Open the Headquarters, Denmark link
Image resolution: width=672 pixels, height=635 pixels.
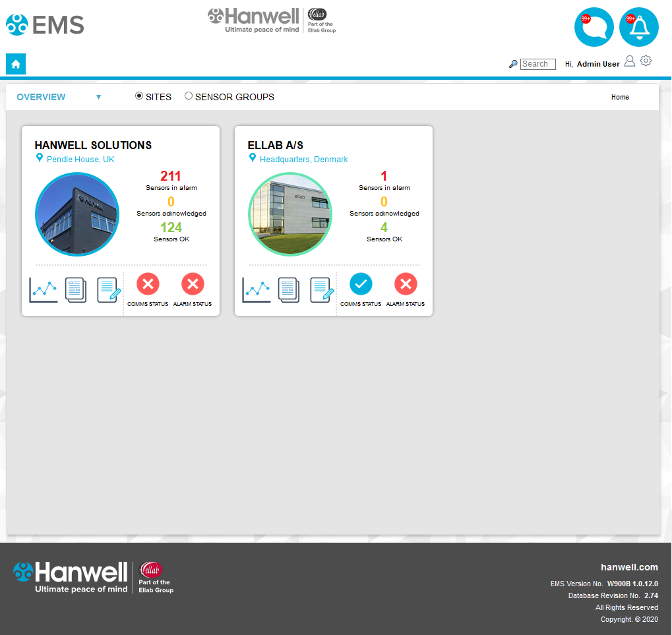coord(304,160)
